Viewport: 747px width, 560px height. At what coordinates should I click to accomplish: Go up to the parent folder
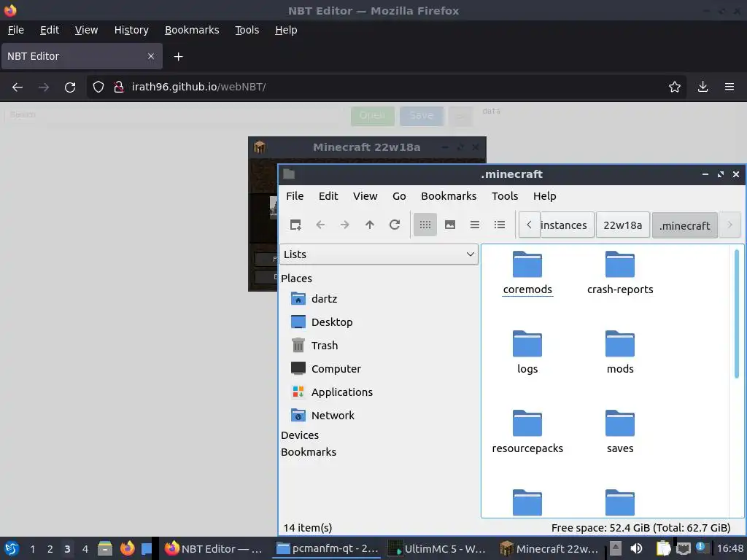point(370,225)
